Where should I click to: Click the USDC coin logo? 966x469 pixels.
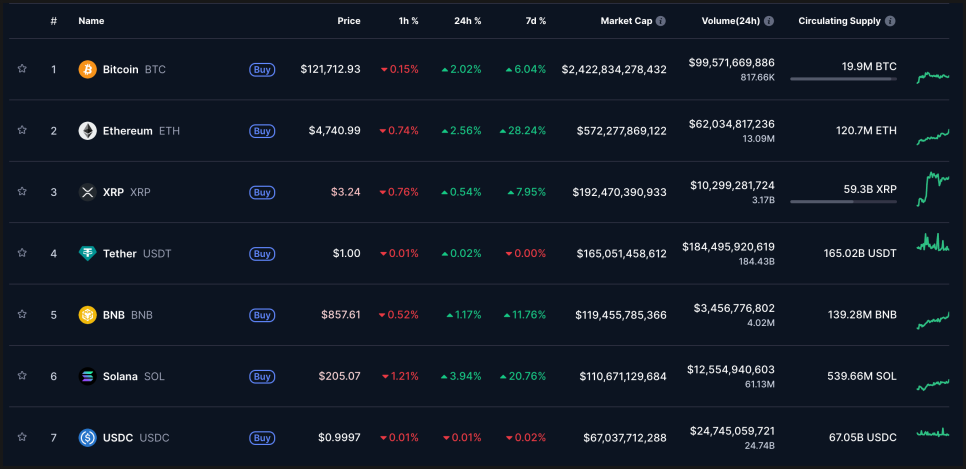(87, 438)
